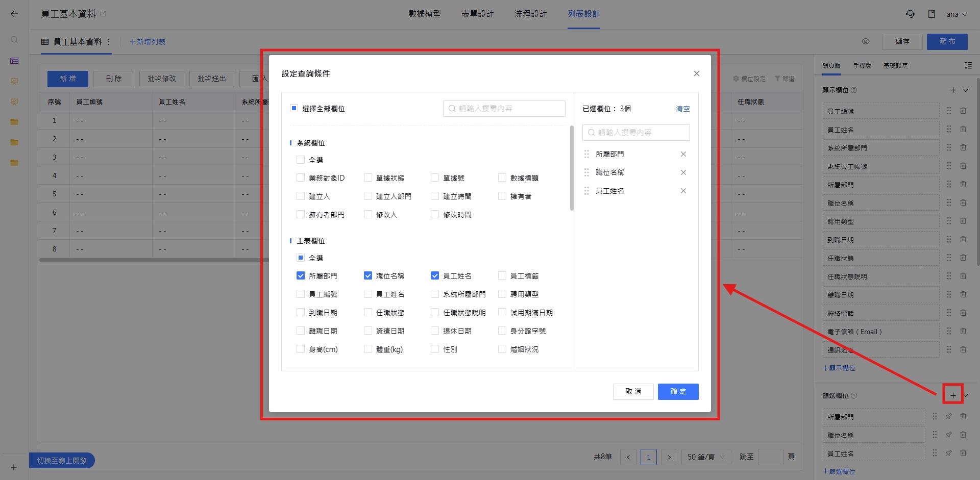The width and height of the screenshot is (980, 480).
Task: Click the plus icon at sidebar bottom
Action: click(x=14, y=467)
